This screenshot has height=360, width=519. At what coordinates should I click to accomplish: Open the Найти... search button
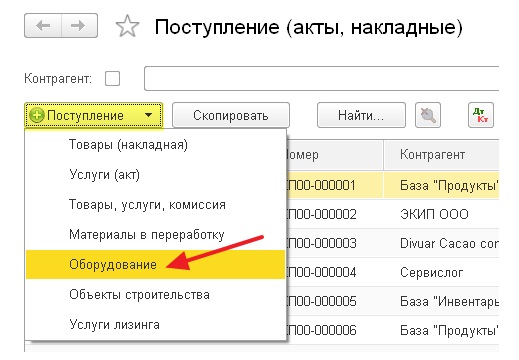click(x=361, y=115)
